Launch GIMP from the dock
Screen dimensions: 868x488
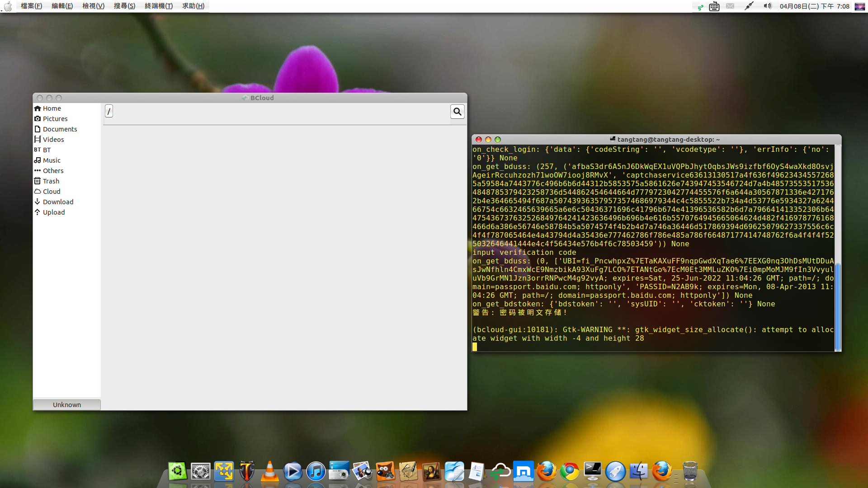coord(385,471)
